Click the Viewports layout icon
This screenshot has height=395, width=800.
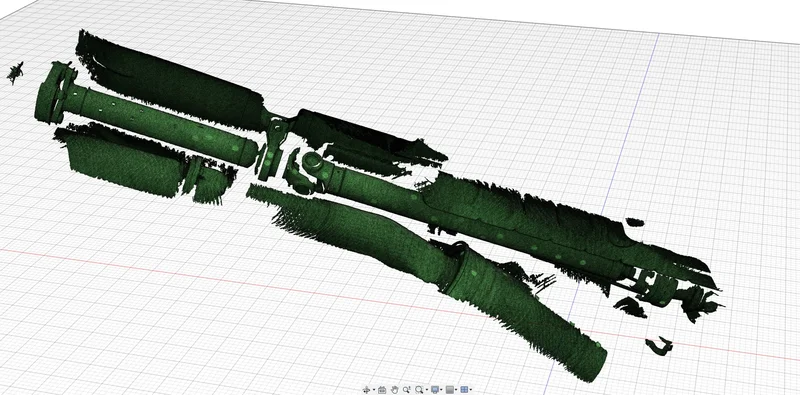pyautogui.click(x=464, y=390)
